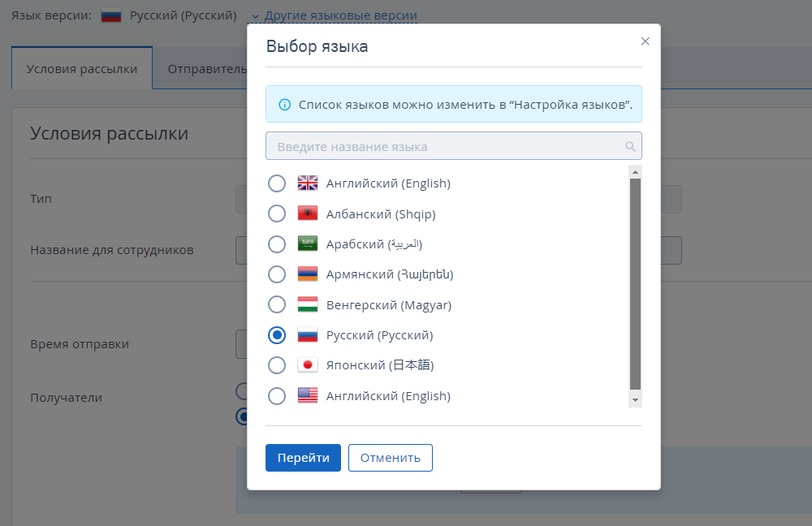Viewport: 812px width, 526px height.
Task: Focus the Введите название языка search field
Action: (454, 146)
